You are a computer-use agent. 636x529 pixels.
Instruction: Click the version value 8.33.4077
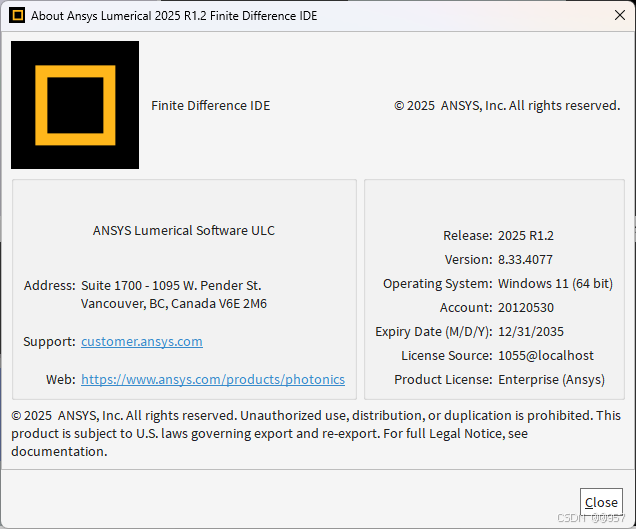pos(525,259)
